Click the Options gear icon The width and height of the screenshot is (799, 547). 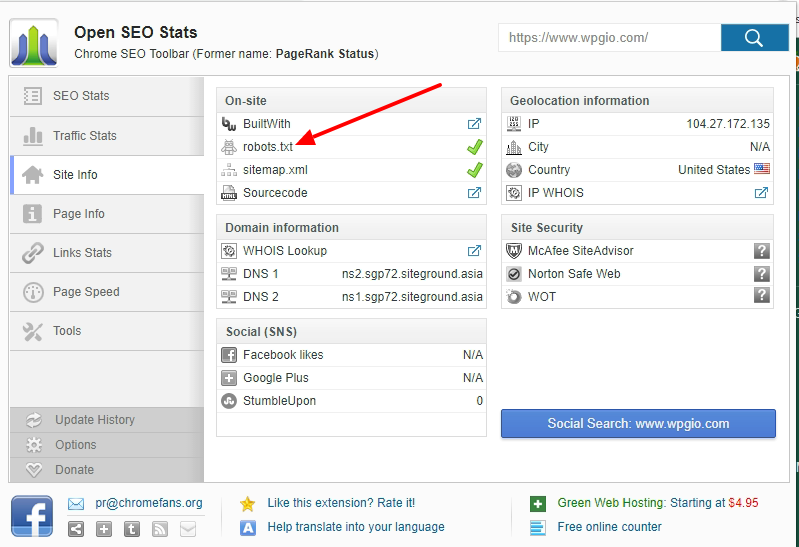coord(34,445)
